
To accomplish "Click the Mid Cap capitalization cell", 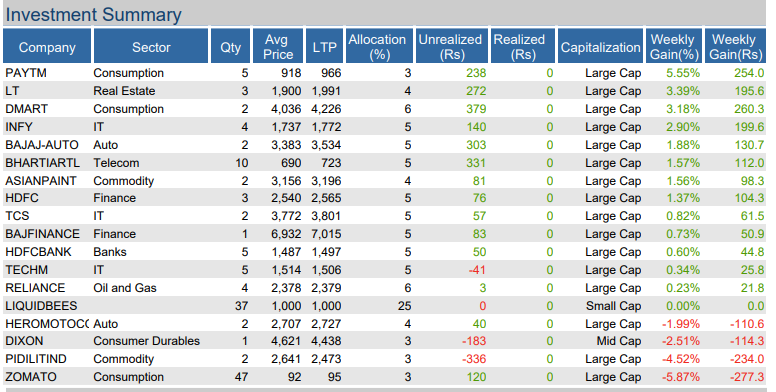I will (619, 341).
